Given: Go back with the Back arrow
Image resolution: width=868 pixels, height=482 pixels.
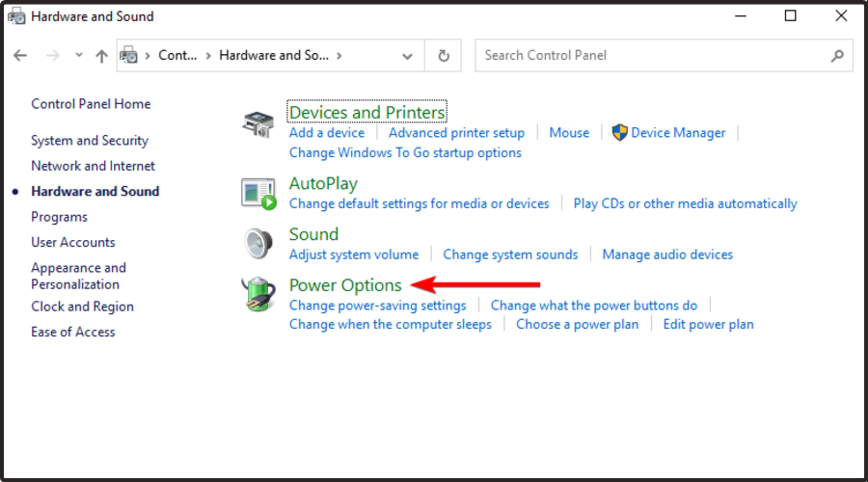Looking at the screenshot, I should tap(20, 55).
